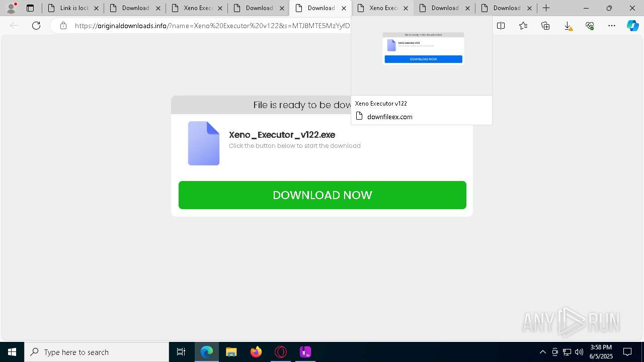
Task: Click the address bar URL
Action: click(212, 26)
